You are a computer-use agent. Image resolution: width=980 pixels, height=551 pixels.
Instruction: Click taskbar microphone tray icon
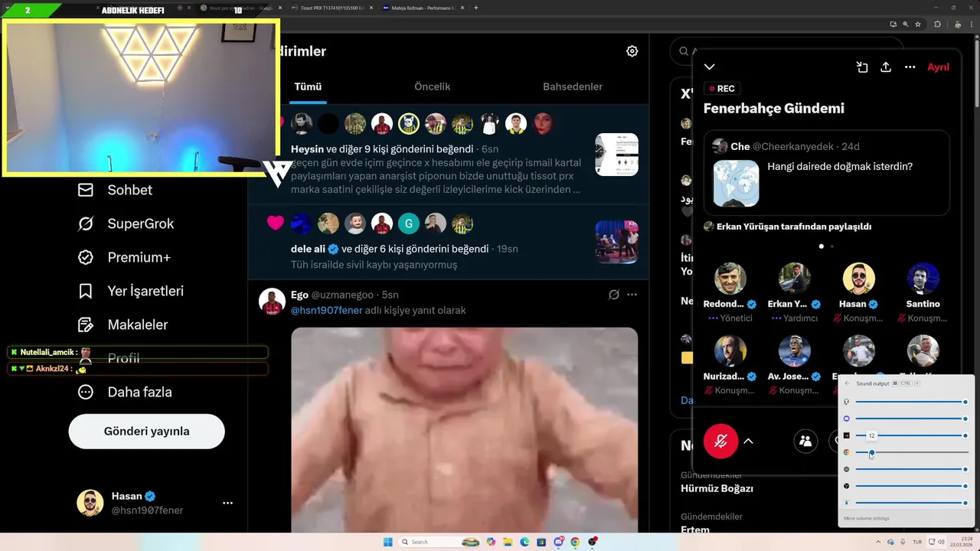tap(902, 542)
